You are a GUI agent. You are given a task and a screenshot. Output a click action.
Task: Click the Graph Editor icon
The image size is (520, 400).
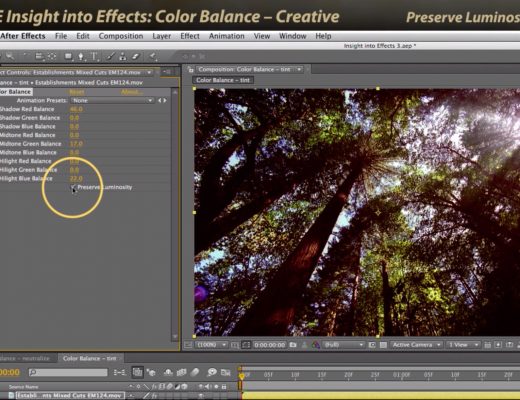pyautogui.click(x=226, y=372)
